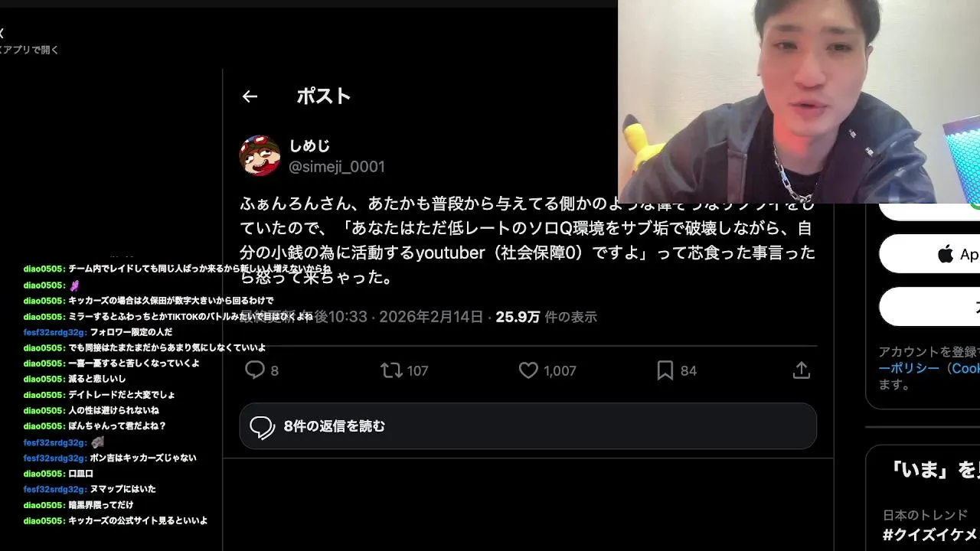Click the プライバシーポリシー link in sidebar
Viewport: 980px width, 551px height.
click(x=909, y=368)
